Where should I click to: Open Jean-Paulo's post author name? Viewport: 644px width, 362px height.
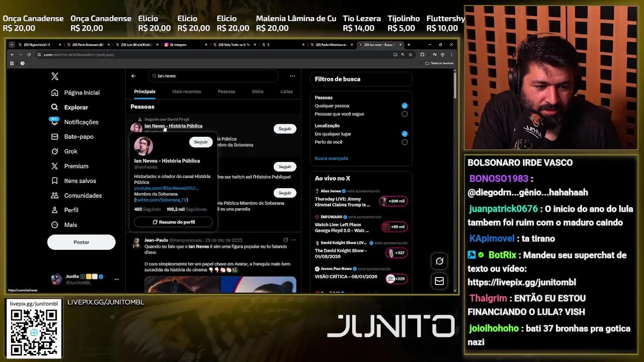[x=156, y=240]
